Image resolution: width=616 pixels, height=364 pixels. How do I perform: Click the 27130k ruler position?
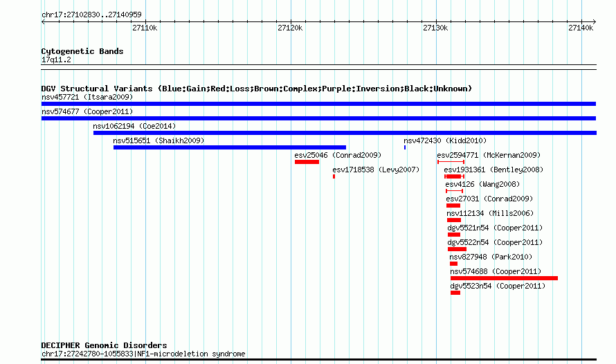coord(435,28)
